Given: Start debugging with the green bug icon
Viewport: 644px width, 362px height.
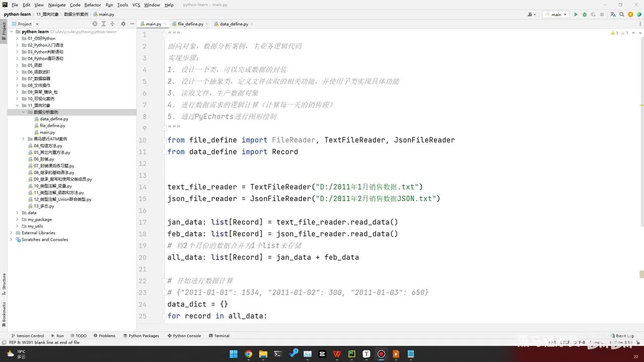Looking at the screenshot, I should pos(584,15).
